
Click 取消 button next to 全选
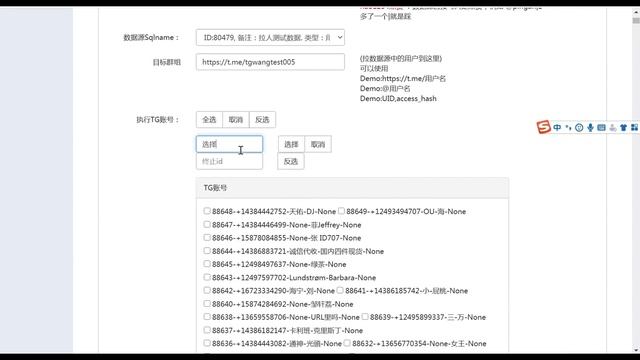236,120
